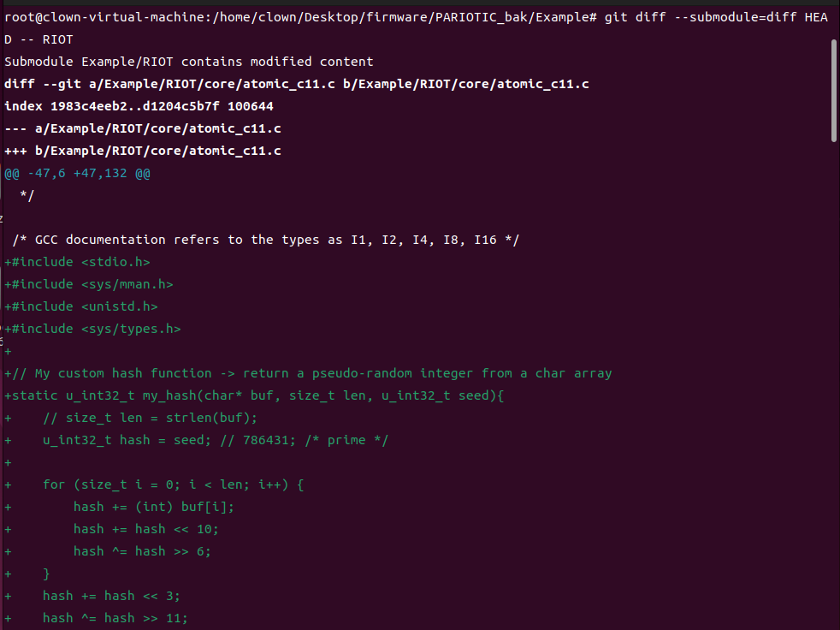This screenshot has height=630, width=840.
Task: Click the terminal scrollbar thumb
Action: [834, 89]
